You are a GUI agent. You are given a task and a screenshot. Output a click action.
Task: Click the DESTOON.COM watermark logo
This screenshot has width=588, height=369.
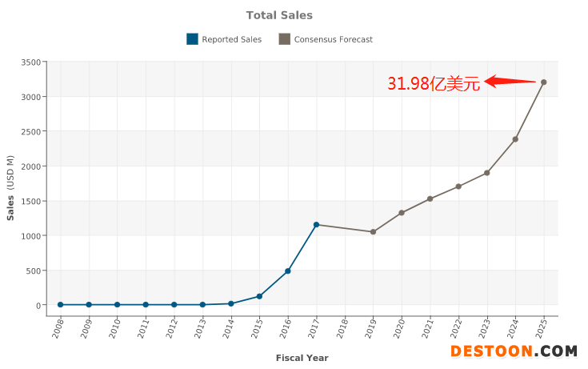(514, 351)
